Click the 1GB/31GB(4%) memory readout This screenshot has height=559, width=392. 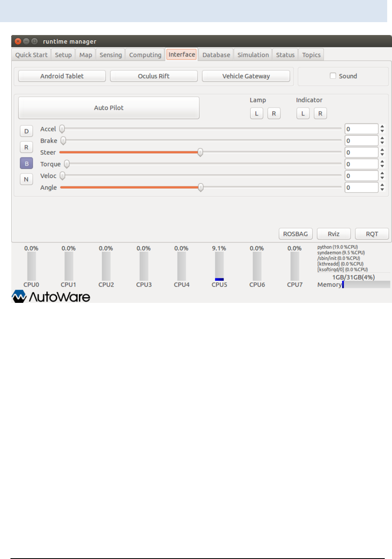click(353, 277)
